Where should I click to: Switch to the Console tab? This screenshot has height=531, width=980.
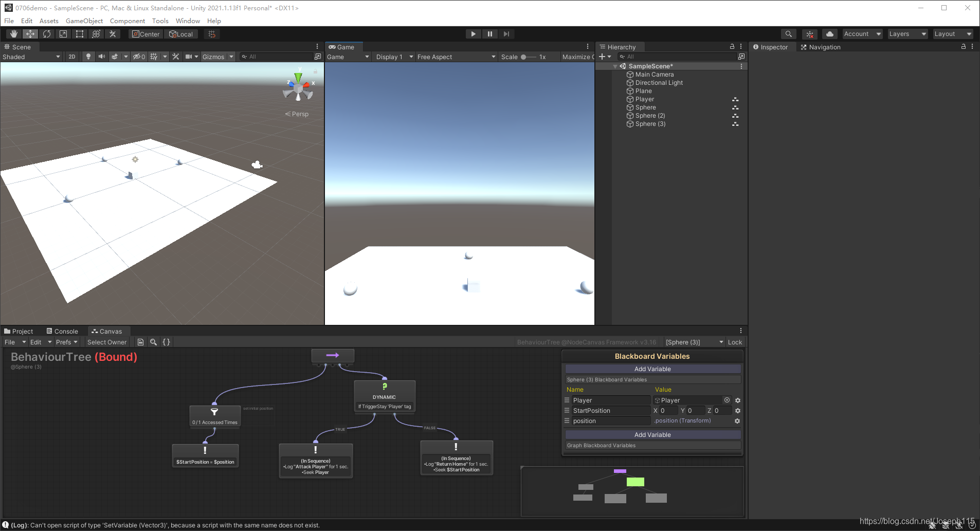62,331
